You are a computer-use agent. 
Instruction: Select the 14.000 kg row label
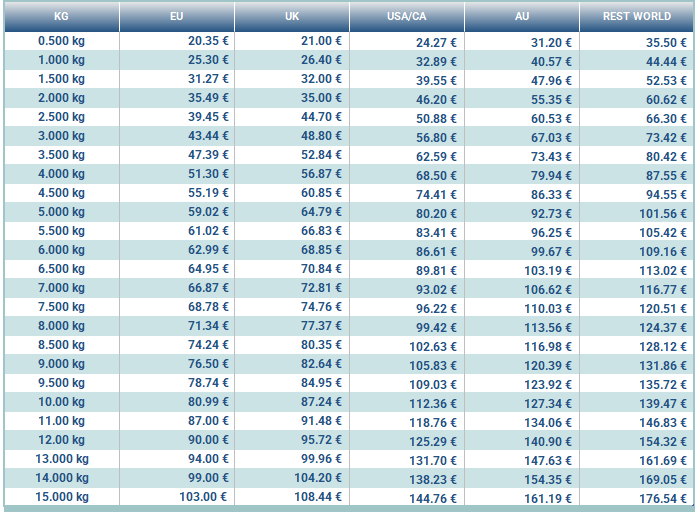pyautogui.click(x=62, y=478)
